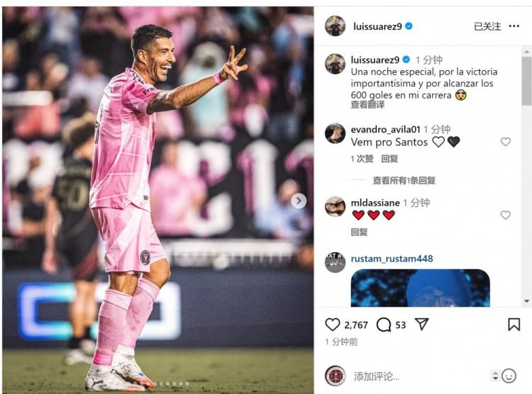Show caption translation 查看翻译
The height and width of the screenshot is (394, 532).
[367, 105]
